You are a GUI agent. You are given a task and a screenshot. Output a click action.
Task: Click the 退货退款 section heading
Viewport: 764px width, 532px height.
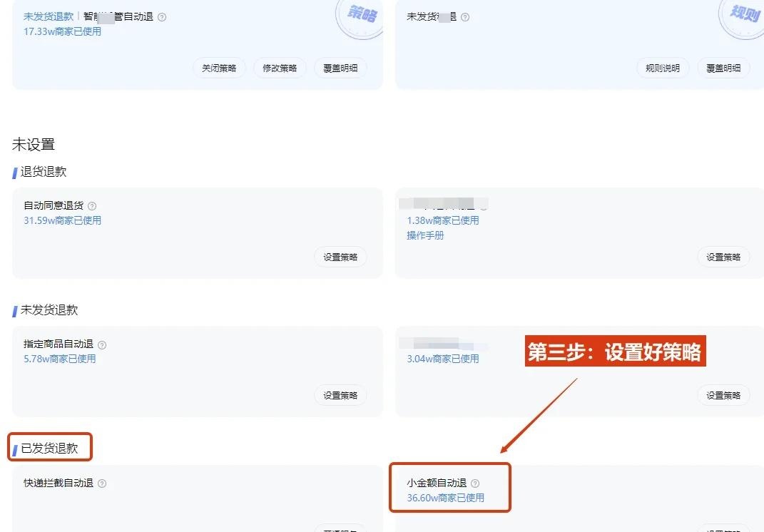(44, 171)
